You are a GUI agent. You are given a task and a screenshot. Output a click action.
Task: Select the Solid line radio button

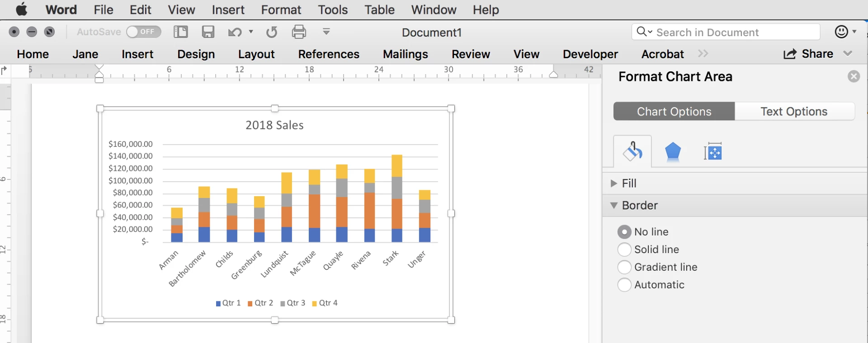[x=624, y=249]
